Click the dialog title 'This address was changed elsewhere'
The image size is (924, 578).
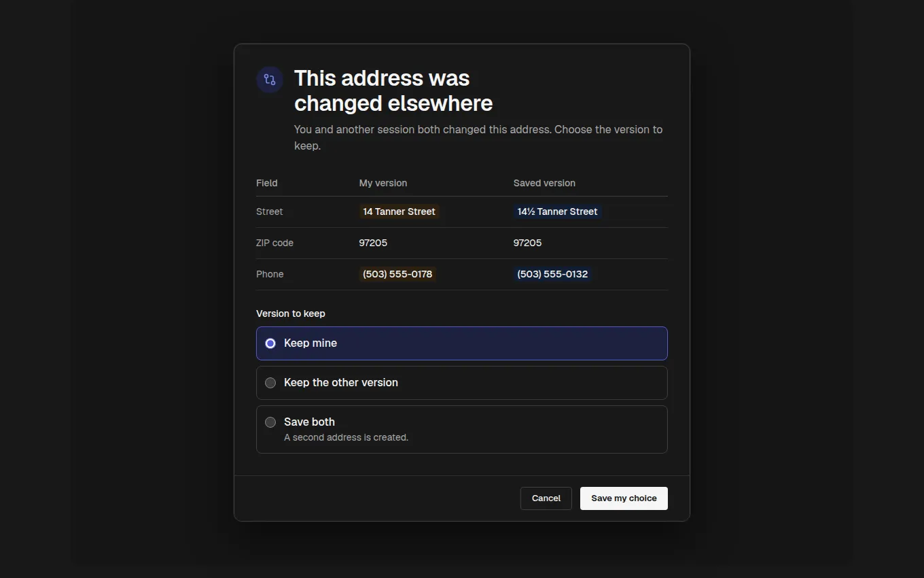click(x=393, y=90)
